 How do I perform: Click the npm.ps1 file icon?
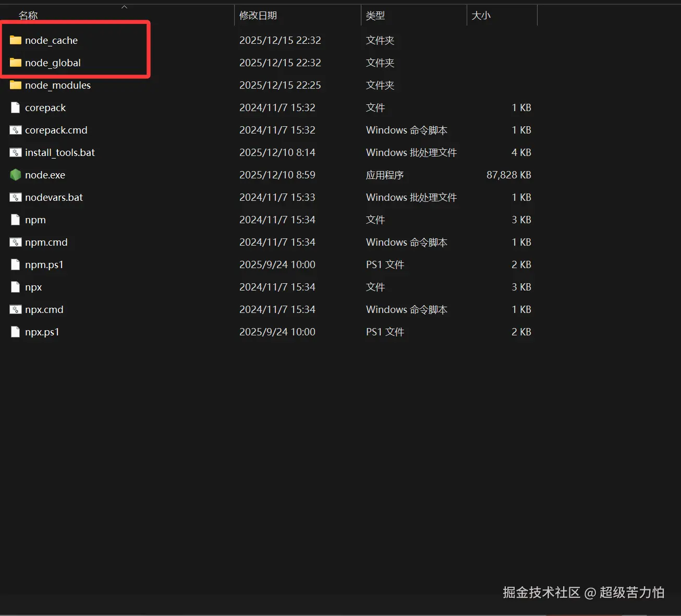pos(16,264)
